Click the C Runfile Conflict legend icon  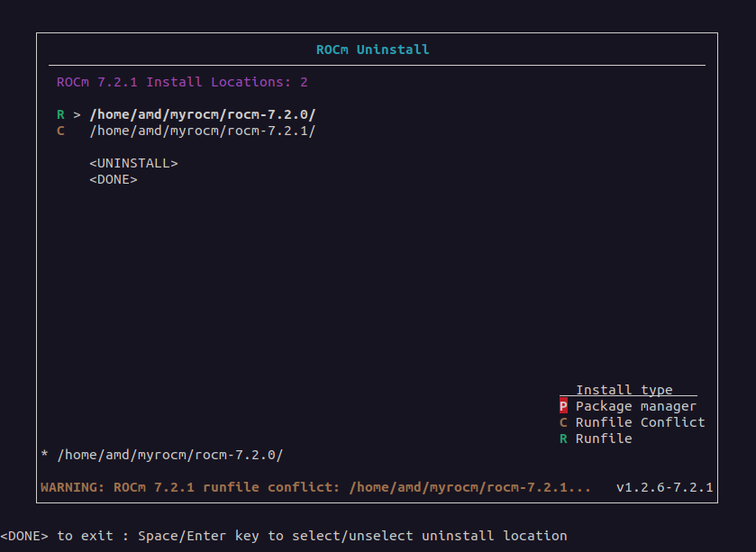[x=563, y=422]
